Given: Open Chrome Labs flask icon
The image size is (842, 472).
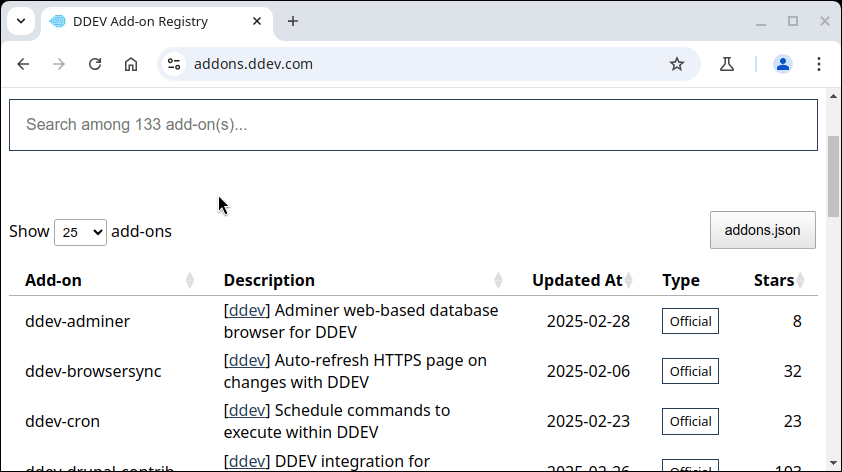Looking at the screenshot, I should 727,64.
